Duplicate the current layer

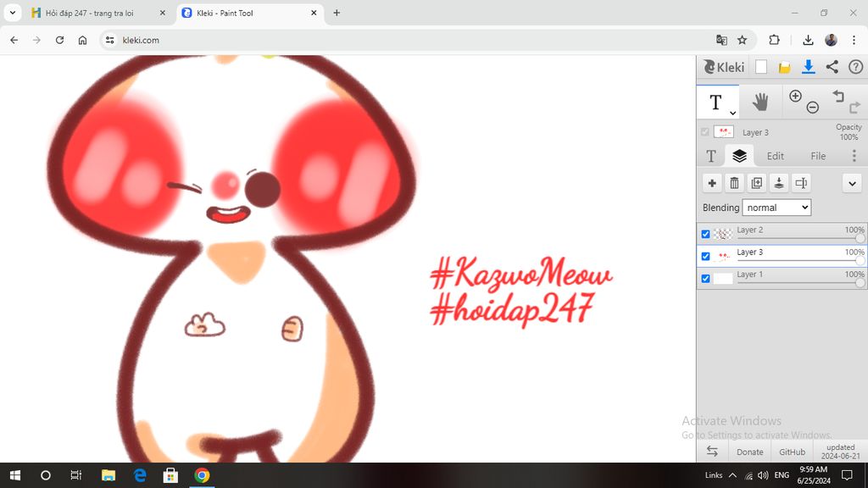click(756, 183)
